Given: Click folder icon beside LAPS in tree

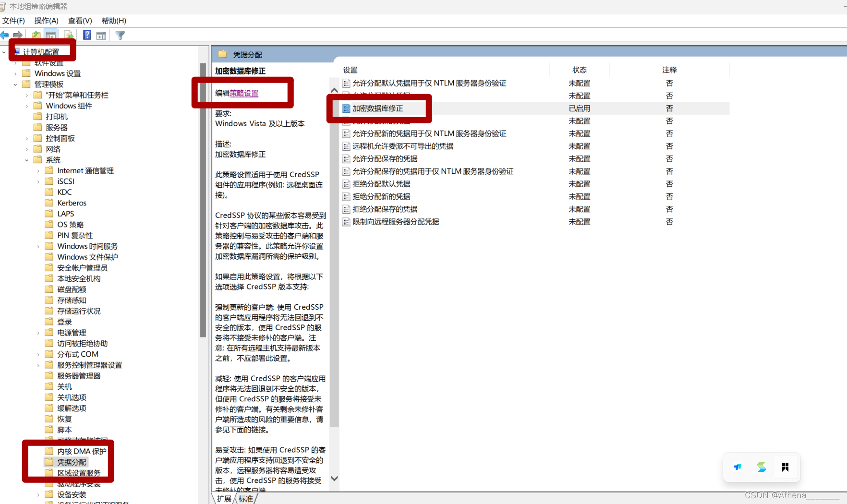Looking at the screenshot, I should tap(49, 214).
